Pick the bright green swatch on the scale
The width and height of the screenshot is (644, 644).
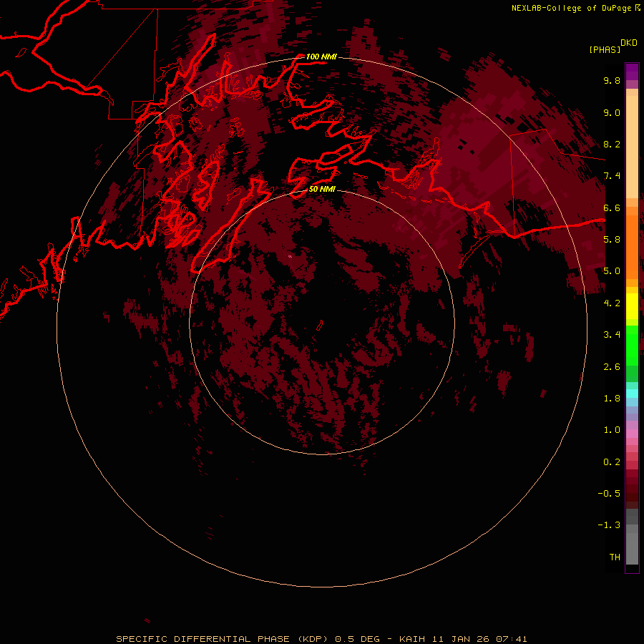[632, 345]
